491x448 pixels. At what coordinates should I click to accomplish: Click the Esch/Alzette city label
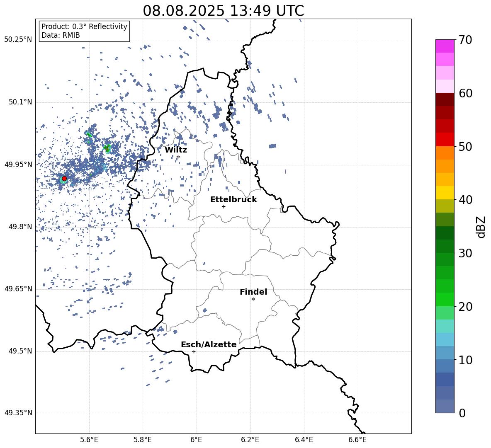(209, 344)
